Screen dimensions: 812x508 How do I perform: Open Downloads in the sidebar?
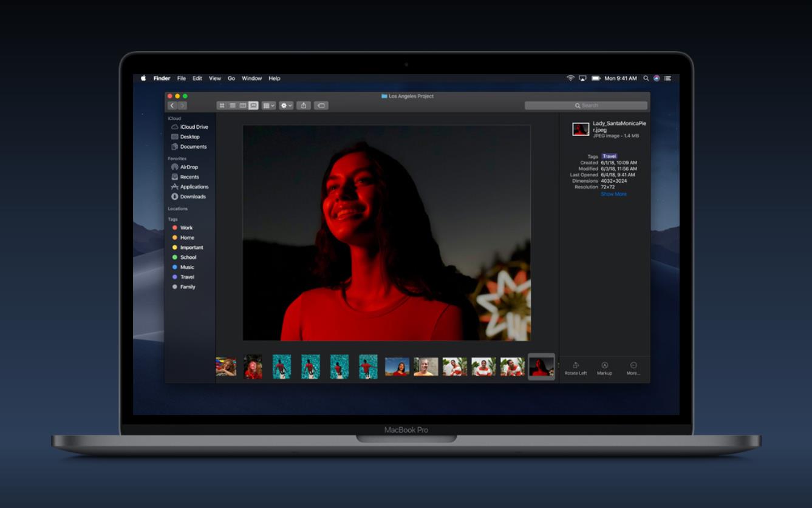click(188, 197)
